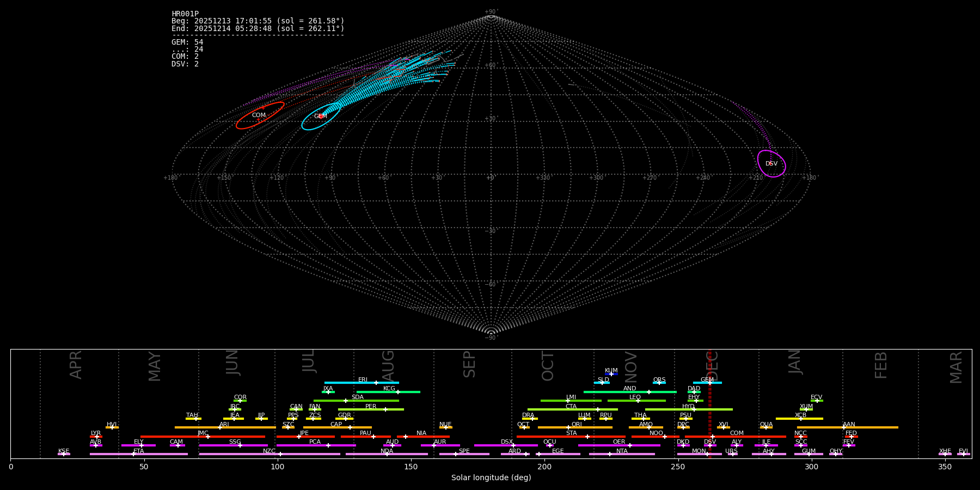Click the NZC shower label in the timeline

click(269, 451)
